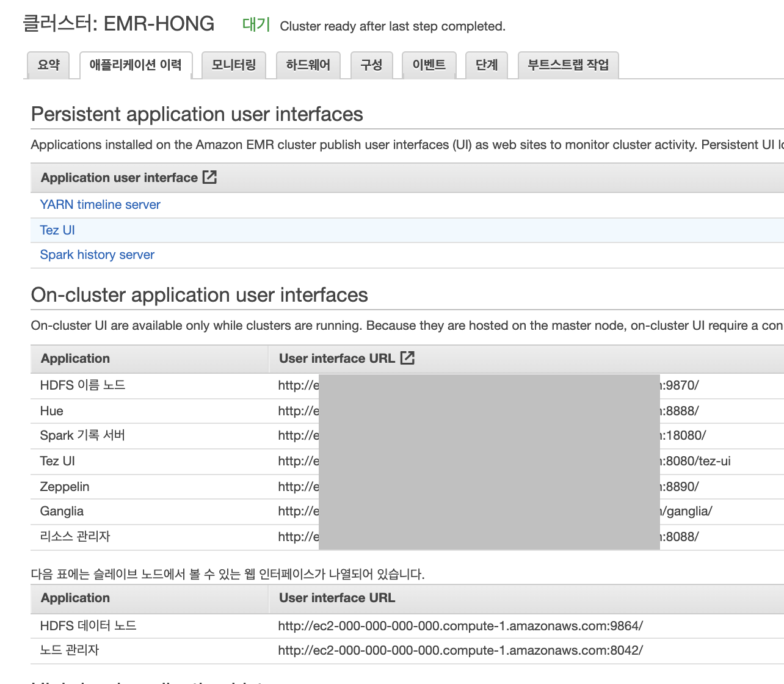The image size is (784, 684).
Task: Click the 'On-cluster application user interfaces' heading
Action: 200,295
